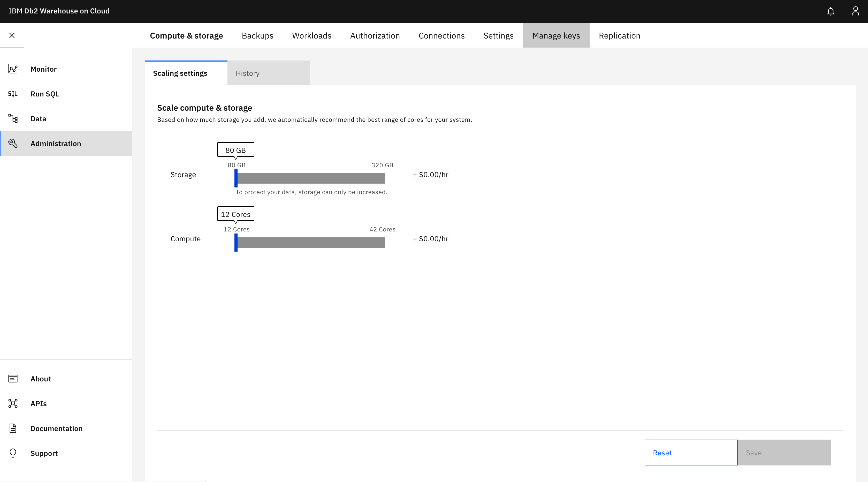Switch to the History sub-tab
This screenshot has width=868, height=482.
click(x=269, y=73)
